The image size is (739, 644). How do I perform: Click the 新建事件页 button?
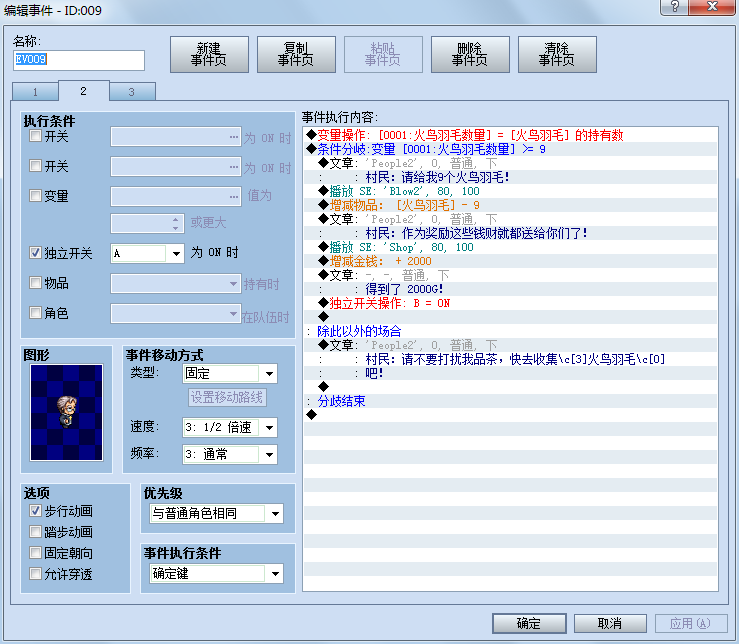coord(209,55)
